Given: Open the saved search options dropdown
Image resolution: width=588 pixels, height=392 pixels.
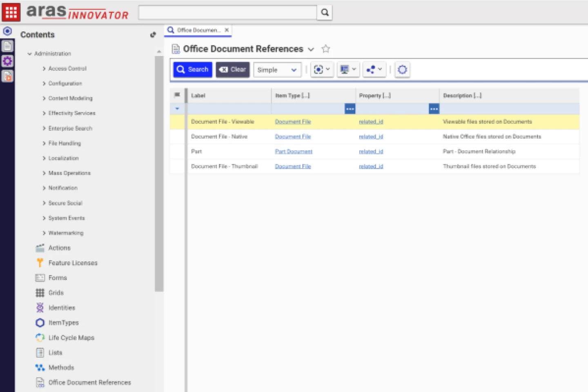Looking at the screenshot, I should click(322, 69).
